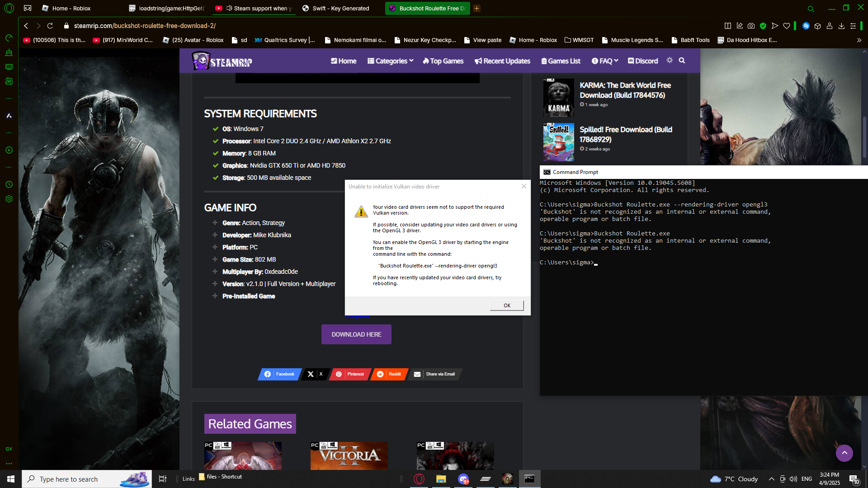
Task: Click the camera snapshot icon in address bar
Action: pyautogui.click(x=751, y=26)
